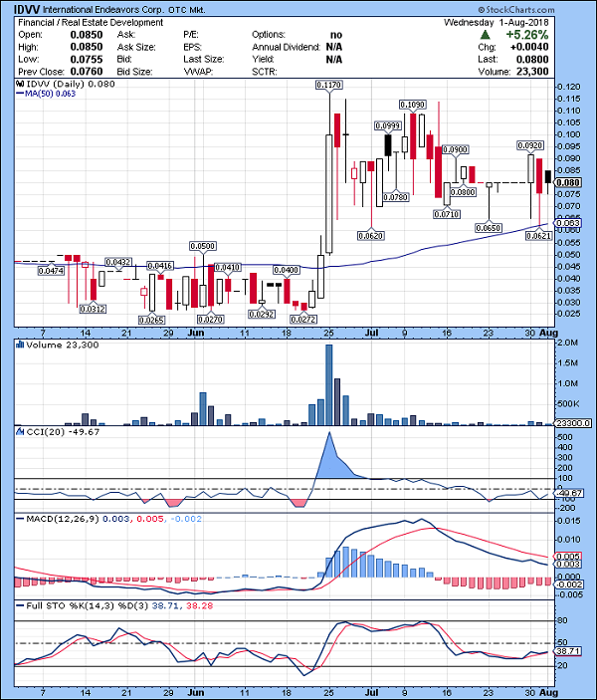
Task: Click the tallest volume bar near June 25
Action: click(x=328, y=384)
